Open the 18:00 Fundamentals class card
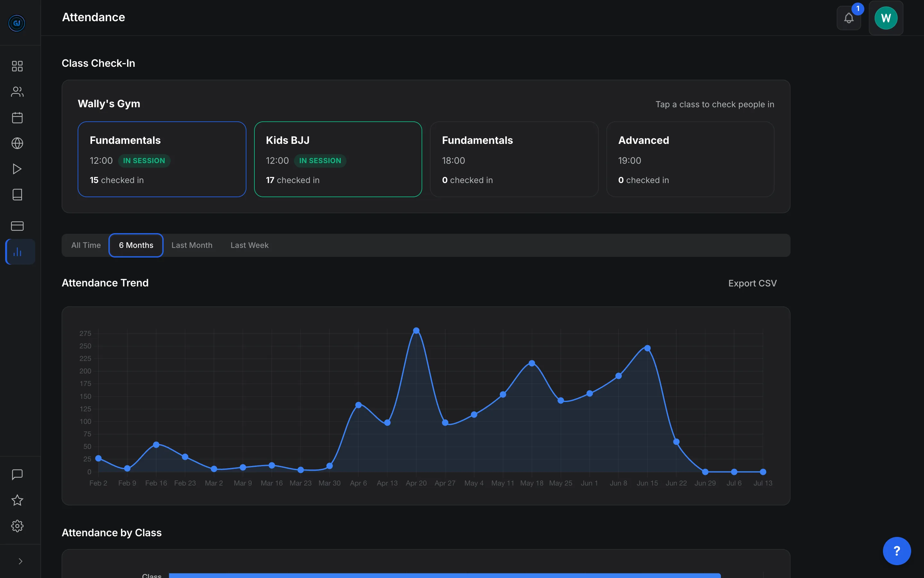Screen dimensions: 924x578 (514, 159)
